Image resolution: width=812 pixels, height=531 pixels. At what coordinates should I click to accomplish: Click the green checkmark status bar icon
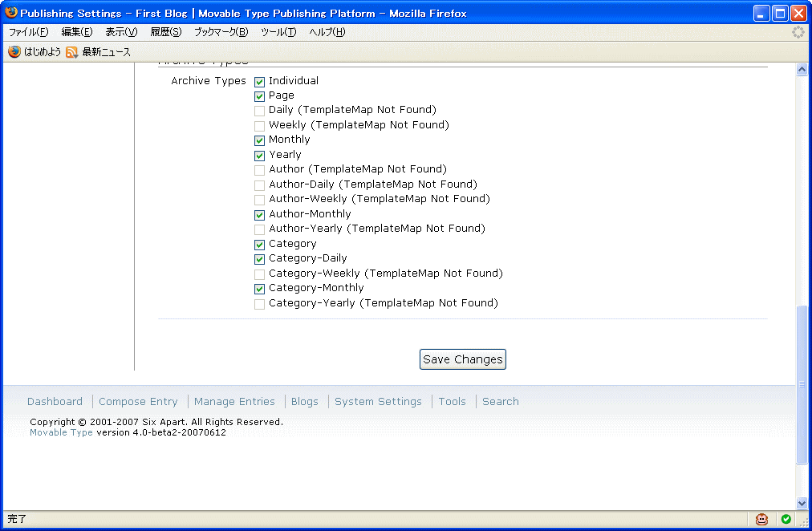(x=786, y=519)
